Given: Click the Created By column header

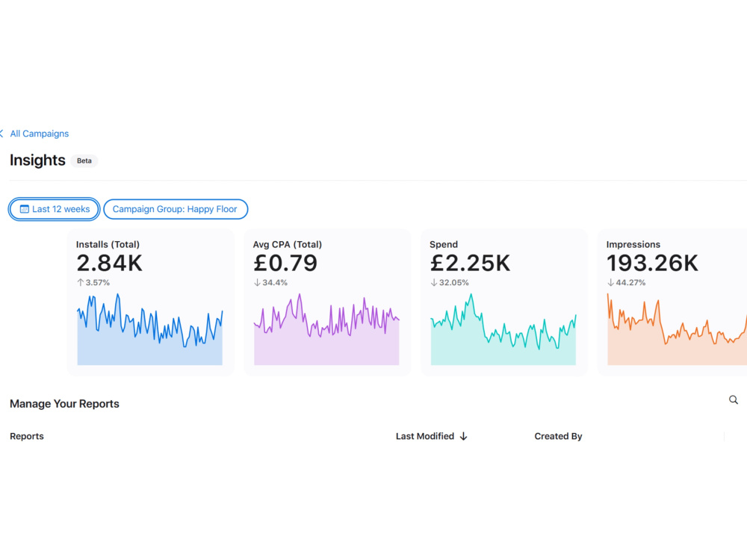Looking at the screenshot, I should pyautogui.click(x=558, y=436).
